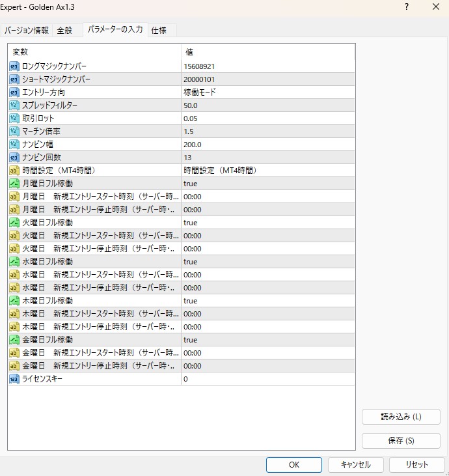Click the bool icon beside 木曜日フル稼働
Image resolution: width=449 pixels, height=476 pixels.
(x=14, y=301)
